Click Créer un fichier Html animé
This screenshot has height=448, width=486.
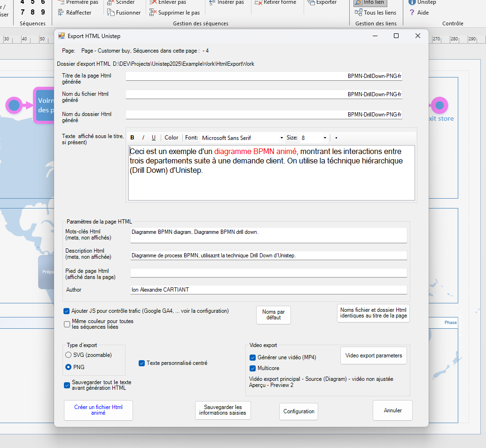click(x=98, y=410)
